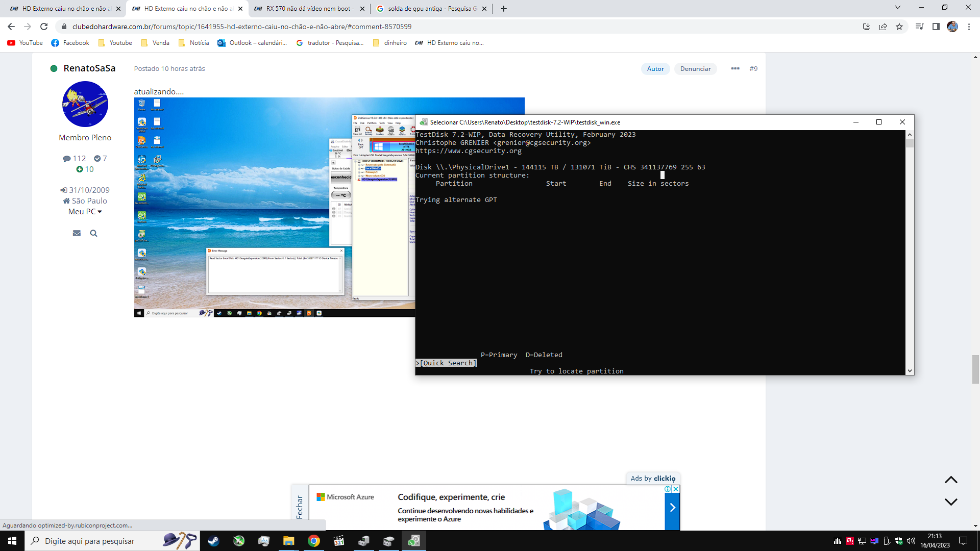Expand the Meu PC dropdown
This screenshot has width=980, height=551.
[85, 211]
